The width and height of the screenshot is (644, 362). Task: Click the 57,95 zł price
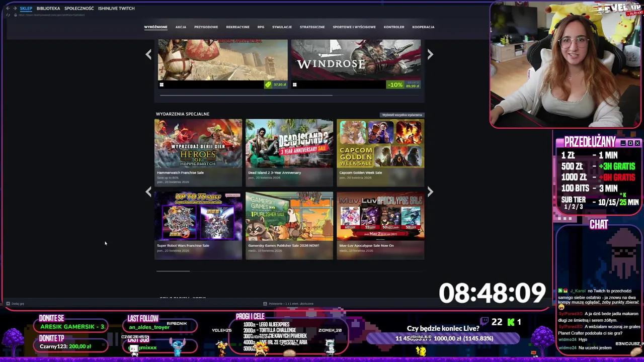280,84
